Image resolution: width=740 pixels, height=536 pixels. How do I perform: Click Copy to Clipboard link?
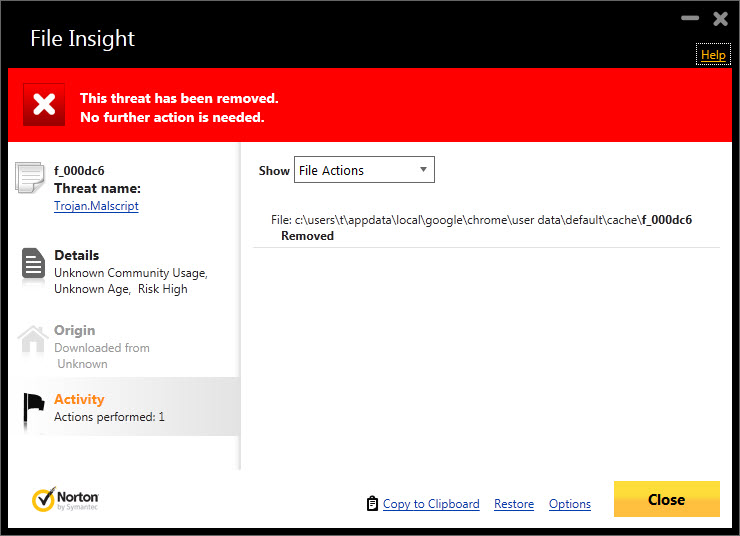coord(431,504)
